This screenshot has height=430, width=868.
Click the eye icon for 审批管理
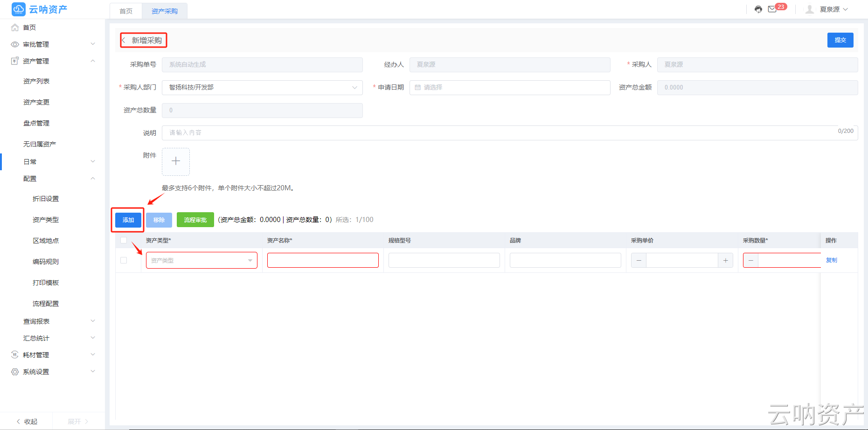(15, 44)
